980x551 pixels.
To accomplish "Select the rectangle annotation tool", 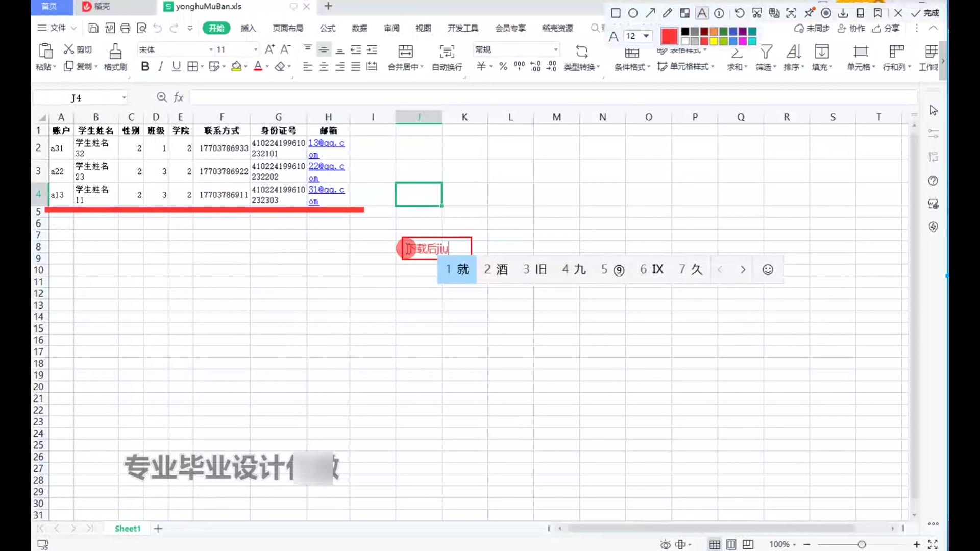I will click(x=616, y=13).
